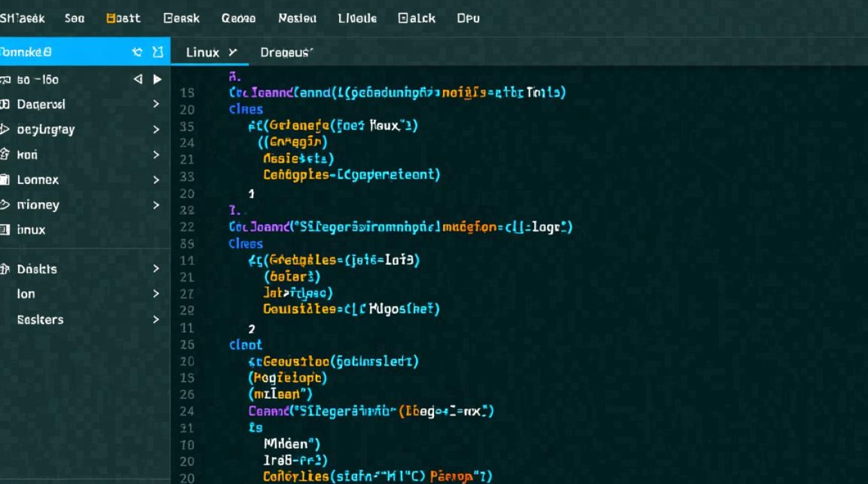Screen dimensions: 868x484
Task: Expand the Dagerosl row using its chevron
Action: 156,104
